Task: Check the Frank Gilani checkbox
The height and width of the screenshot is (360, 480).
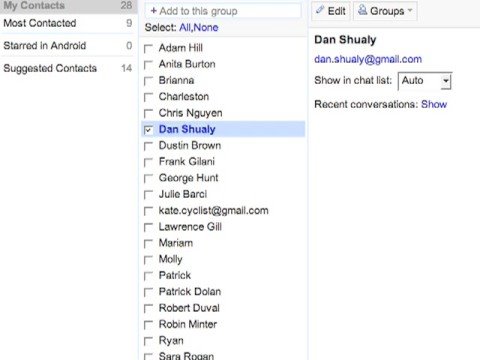Action: pos(148,162)
